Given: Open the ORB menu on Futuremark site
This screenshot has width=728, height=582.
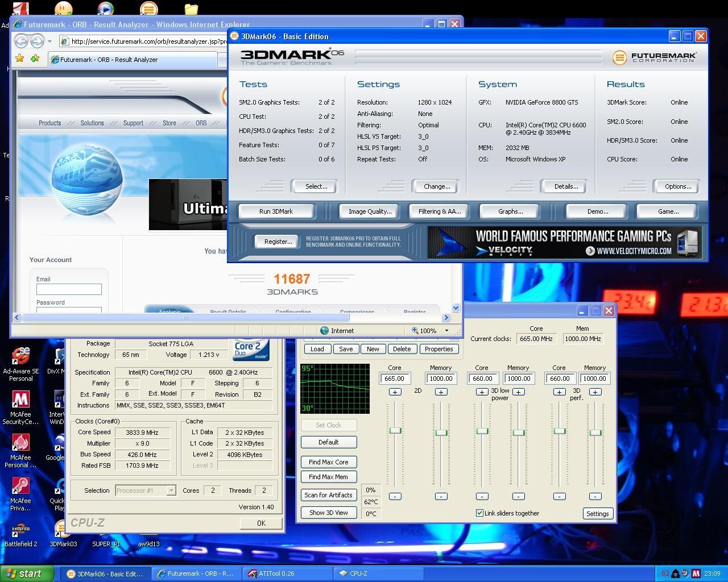Looking at the screenshot, I should [201, 123].
